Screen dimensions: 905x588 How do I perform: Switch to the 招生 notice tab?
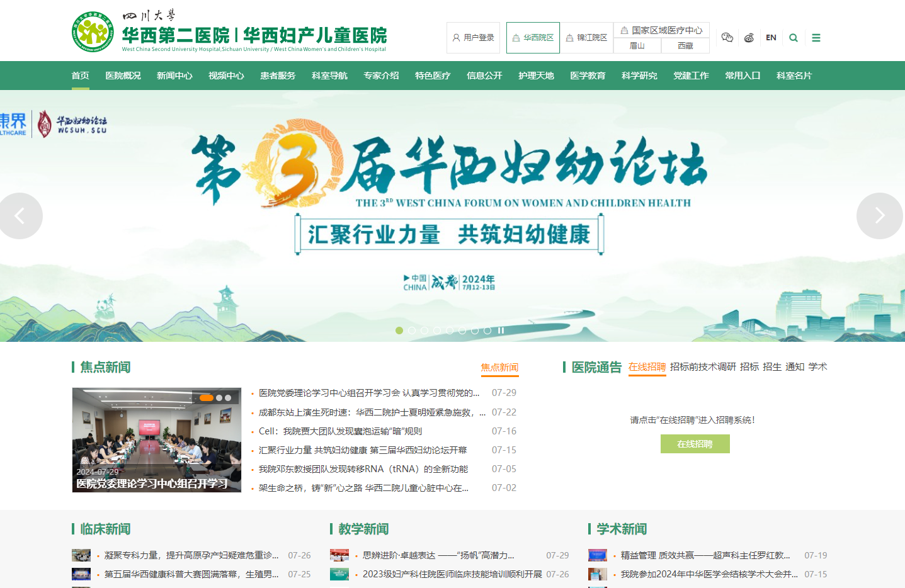coord(772,367)
